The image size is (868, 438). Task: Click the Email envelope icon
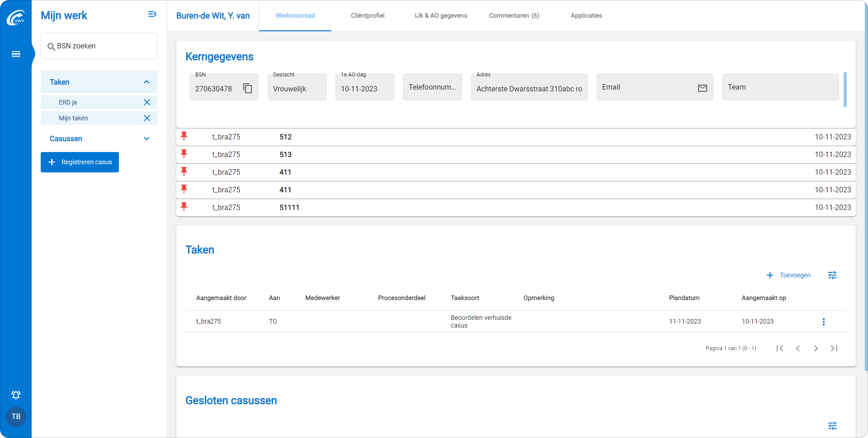(703, 88)
